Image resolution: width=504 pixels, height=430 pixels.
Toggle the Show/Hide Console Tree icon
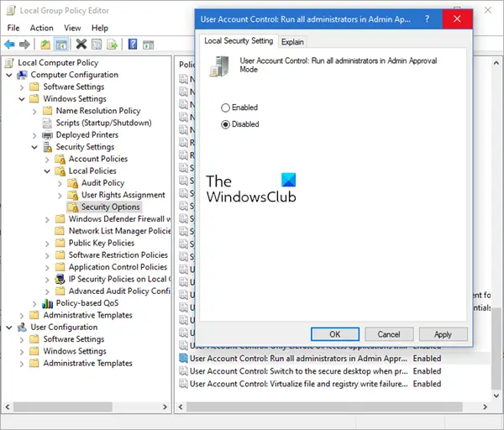click(61, 45)
